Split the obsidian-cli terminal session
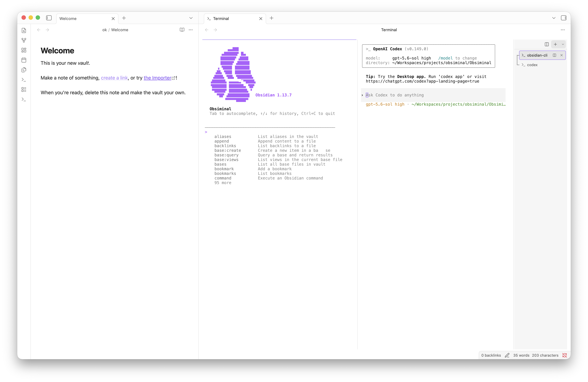 tap(554, 55)
